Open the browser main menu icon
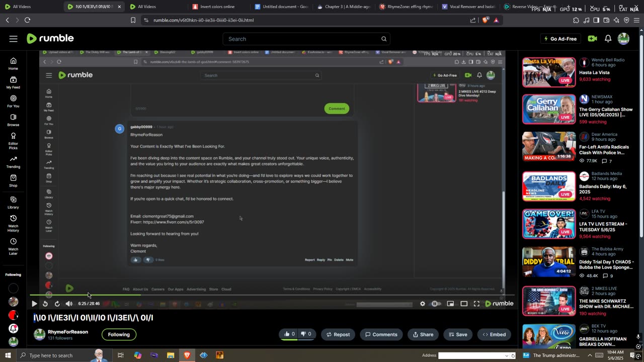The height and width of the screenshot is (362, 644). tap(636, 20)
